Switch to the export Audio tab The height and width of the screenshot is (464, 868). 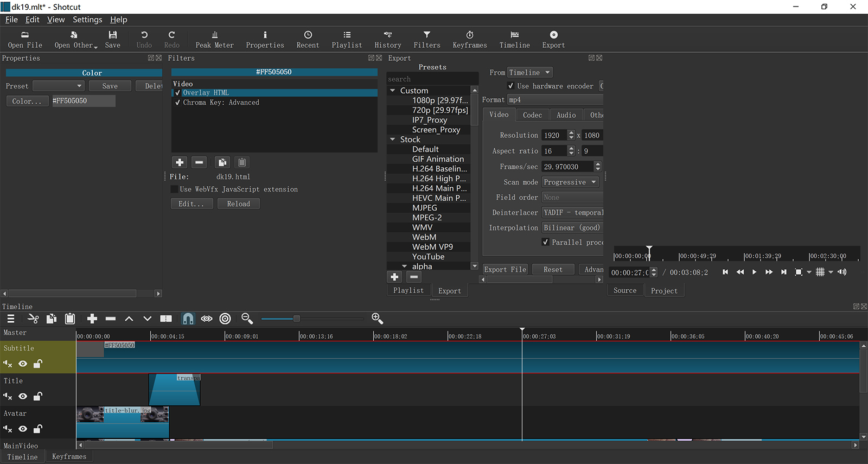point(566,115)
